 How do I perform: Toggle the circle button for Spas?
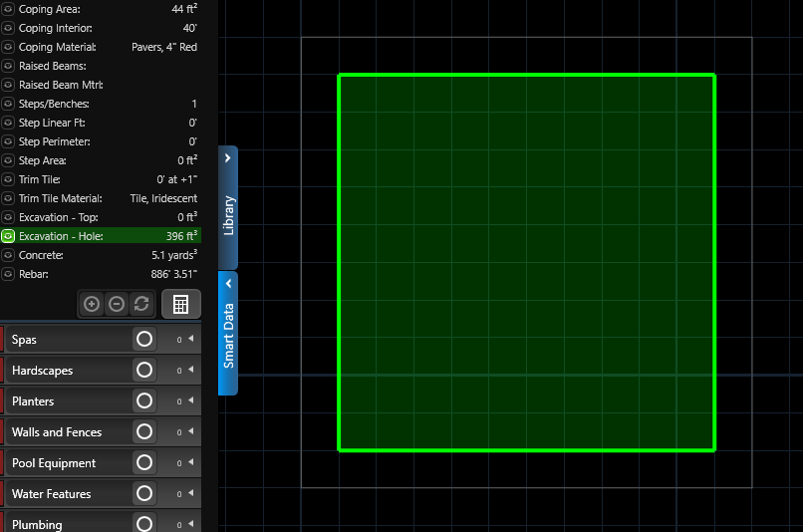(144, 340)
